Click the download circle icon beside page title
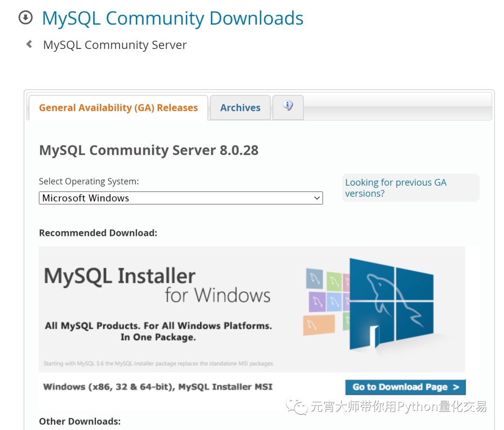504x430 pixels. tap(25, 17)
